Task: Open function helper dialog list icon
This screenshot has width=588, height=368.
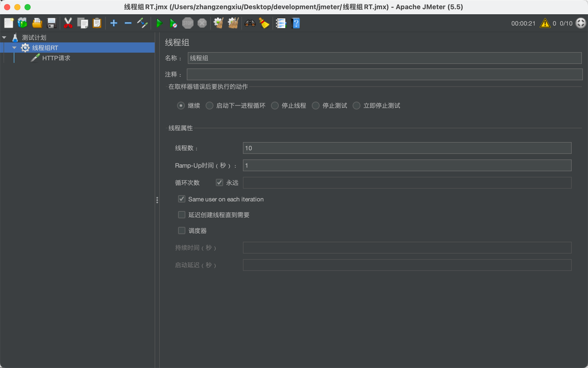Action: [x=281, y=23]
